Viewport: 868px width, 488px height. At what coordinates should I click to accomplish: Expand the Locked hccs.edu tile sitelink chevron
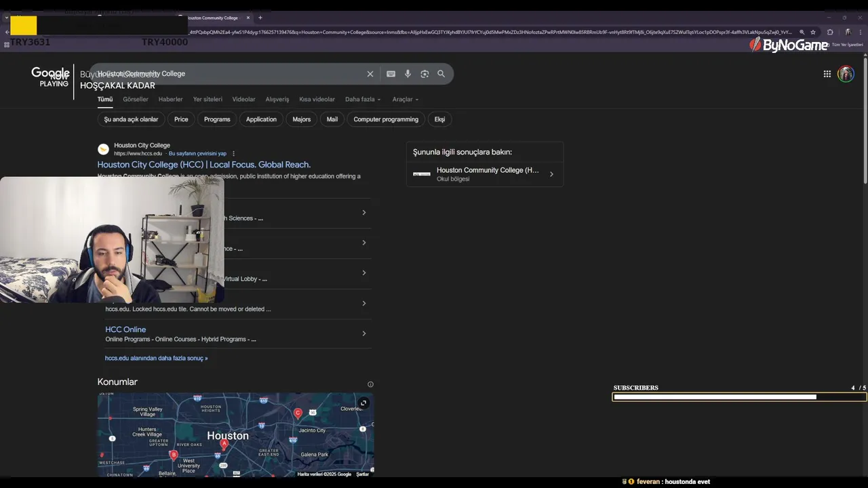point(364,303)
